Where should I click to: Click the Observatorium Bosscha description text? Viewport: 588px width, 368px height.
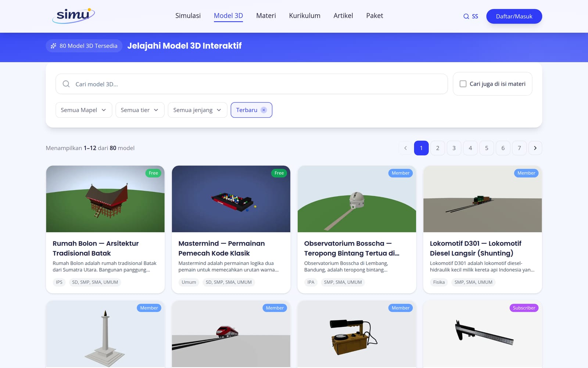(x=346, y=266)
